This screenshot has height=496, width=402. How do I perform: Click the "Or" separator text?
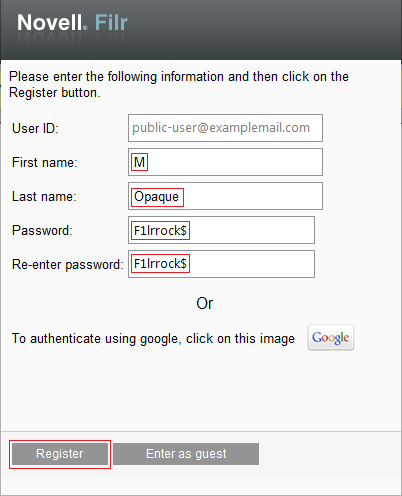(204, 303)
